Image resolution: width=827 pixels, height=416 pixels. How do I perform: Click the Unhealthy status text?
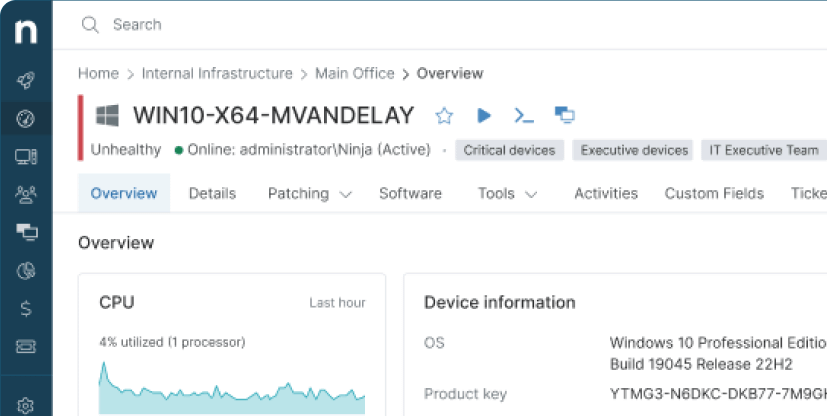[x=126, y=150]
